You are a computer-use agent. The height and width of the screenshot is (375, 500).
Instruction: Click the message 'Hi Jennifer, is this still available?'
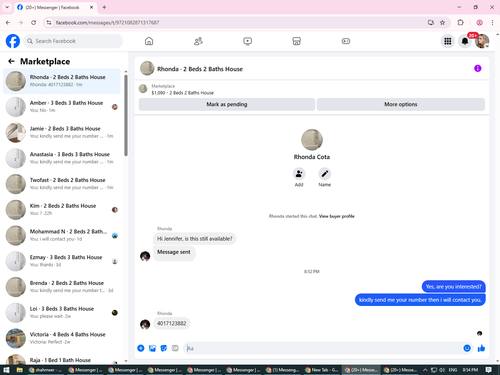point(195,239)
